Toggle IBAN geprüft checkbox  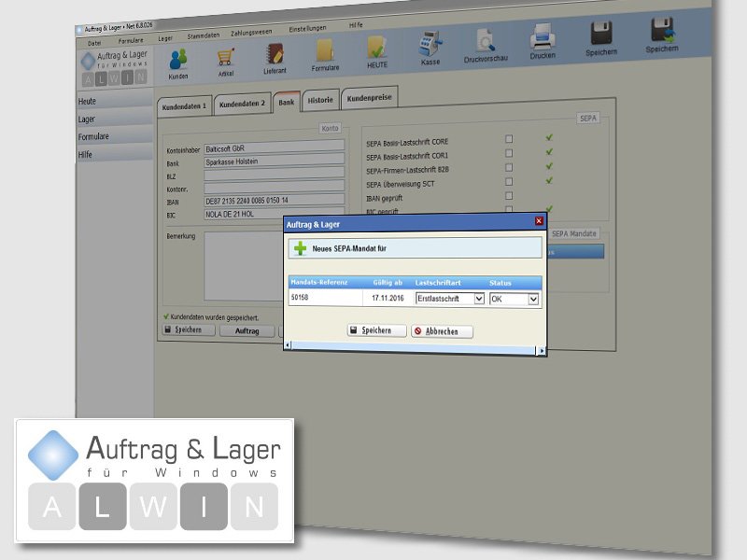point(509,196)
